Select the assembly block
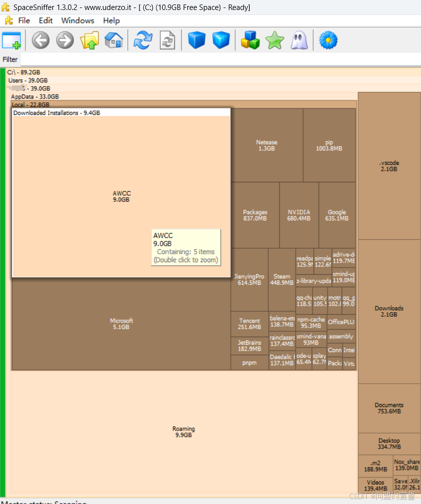 click(x=341, y=337)
